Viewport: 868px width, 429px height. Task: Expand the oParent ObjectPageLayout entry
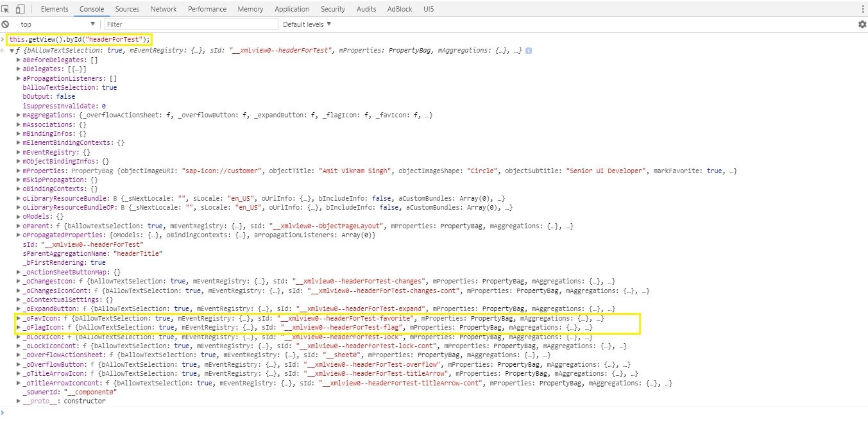(x=19, y=226)
